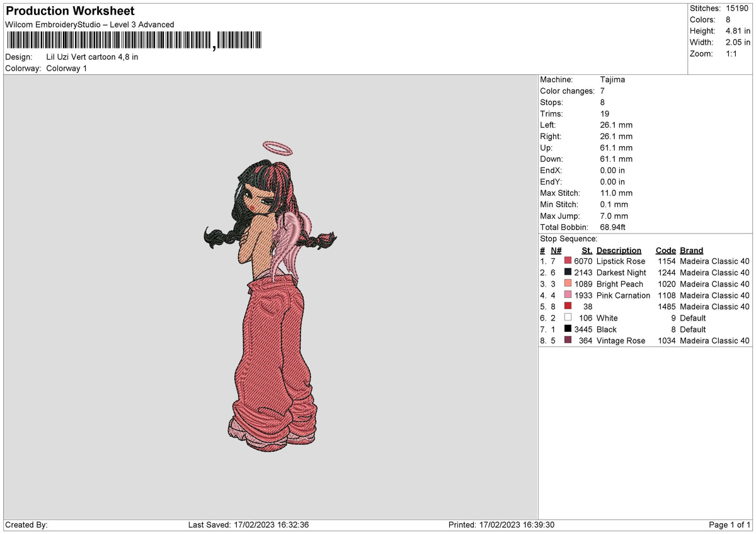Select the 'Darkest Night' description
This screenshot has width=756, height=534.
point(621,272)
